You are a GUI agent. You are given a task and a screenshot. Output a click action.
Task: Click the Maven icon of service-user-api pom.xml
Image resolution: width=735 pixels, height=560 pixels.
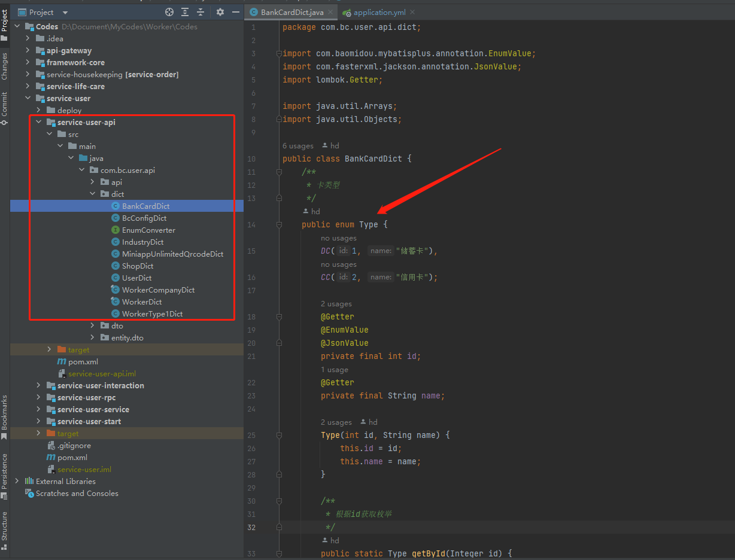click(x=62, y=361)
